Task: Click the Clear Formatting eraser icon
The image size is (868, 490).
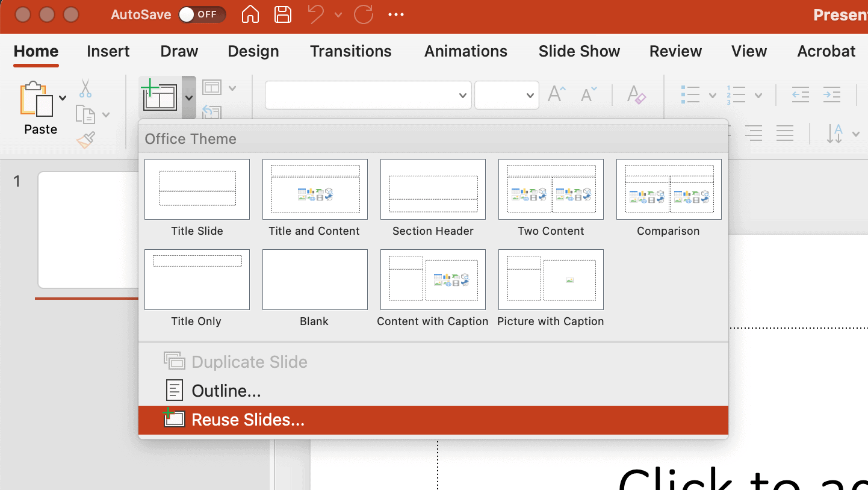Action: pos(636,95)
